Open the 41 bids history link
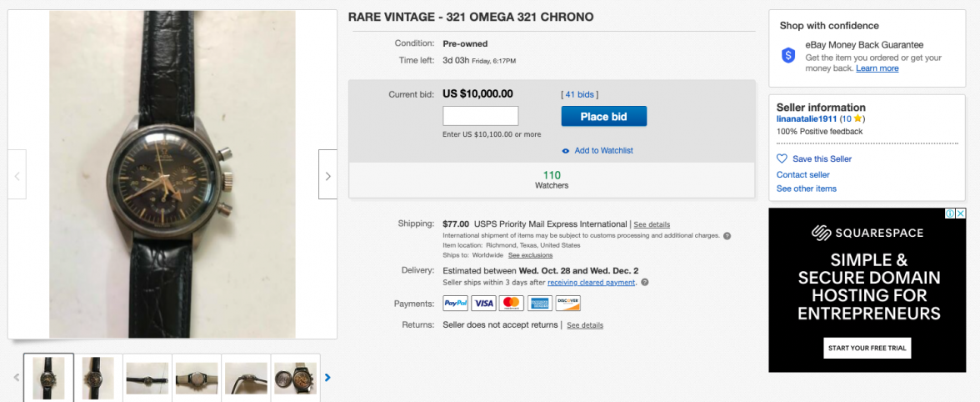The width and height of the screenshot is (980, 402). pos(580,95)
